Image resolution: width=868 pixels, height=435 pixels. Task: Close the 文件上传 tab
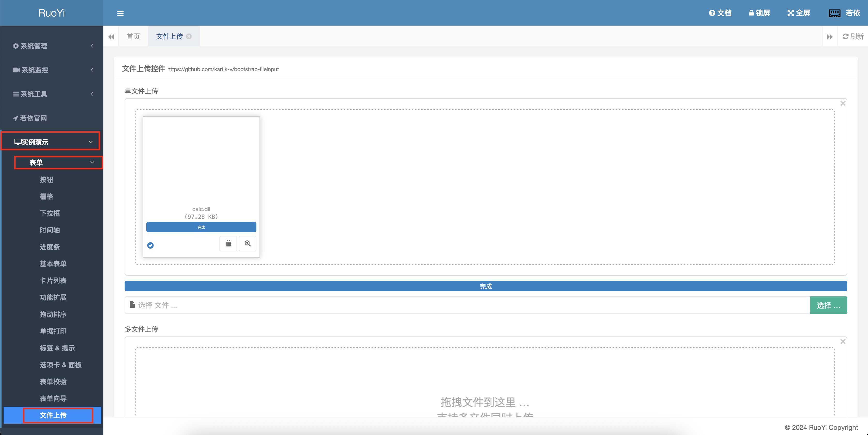point(189,36)
